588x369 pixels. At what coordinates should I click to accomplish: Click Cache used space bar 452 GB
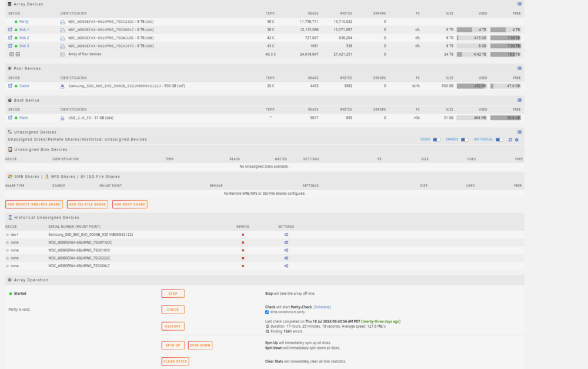(x=472, y=86)
